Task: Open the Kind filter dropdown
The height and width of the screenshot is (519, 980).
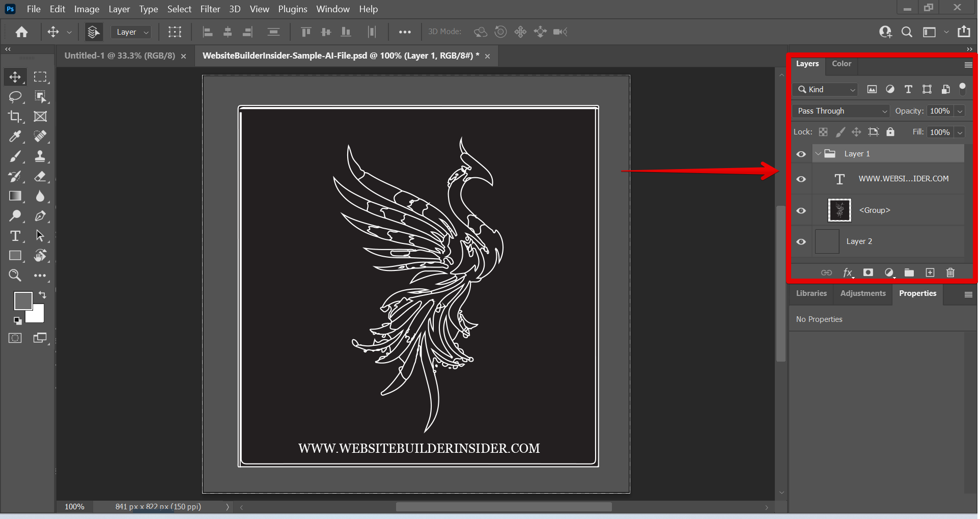Action: tap(826, 90)
